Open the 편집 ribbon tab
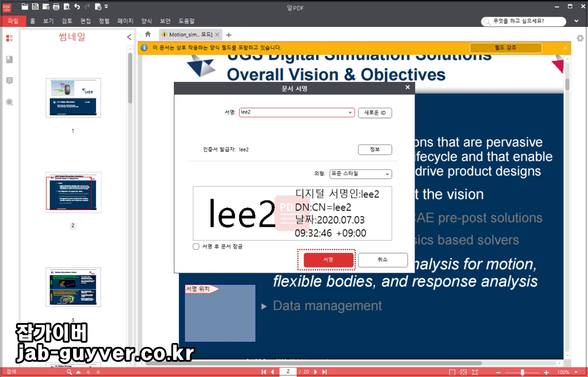 (86, 21)
